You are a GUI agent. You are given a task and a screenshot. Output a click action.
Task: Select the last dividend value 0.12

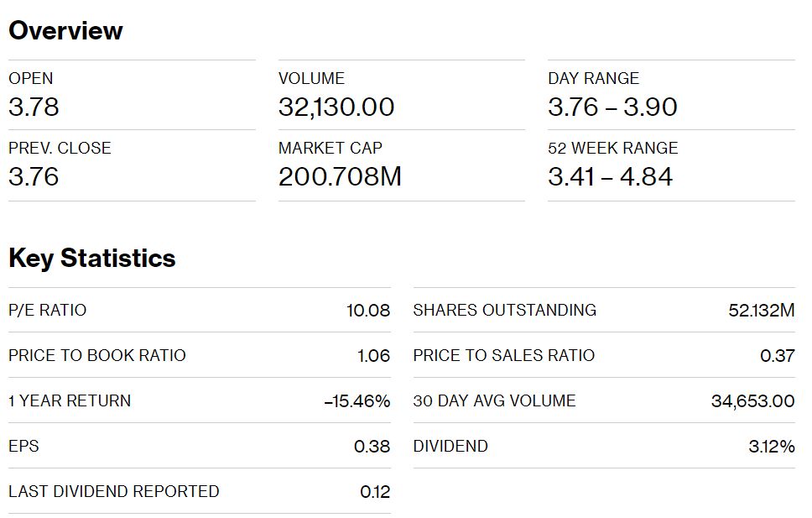375,492
